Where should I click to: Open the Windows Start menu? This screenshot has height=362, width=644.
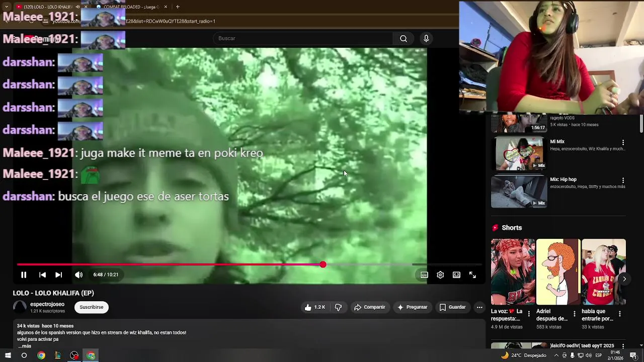pyautogui.click(x=7, y=355)
